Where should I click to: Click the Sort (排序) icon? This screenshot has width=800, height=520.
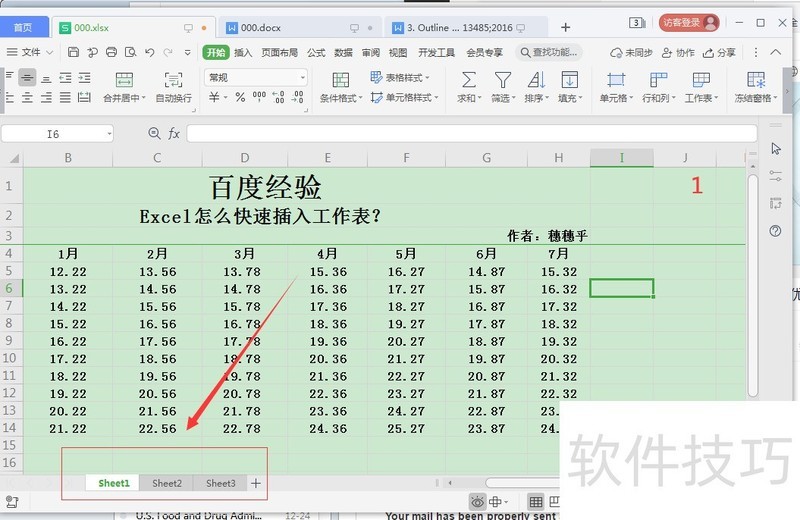point(535,80)
